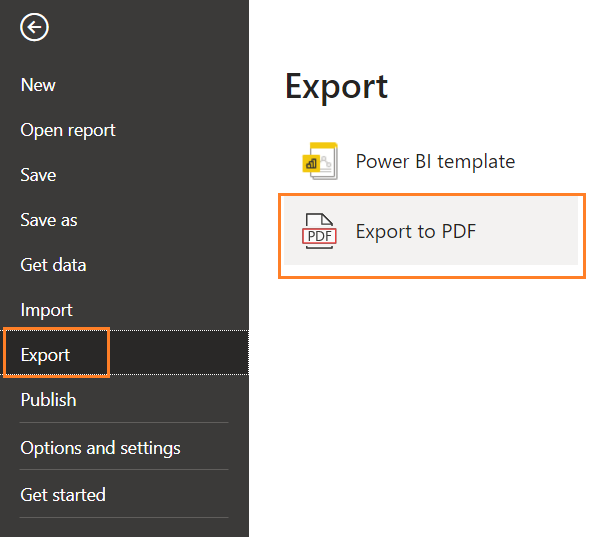The width and height of the screenshot is (598, 555).
Task: Select Get started in the sidebar
Action: pos(63,495)
